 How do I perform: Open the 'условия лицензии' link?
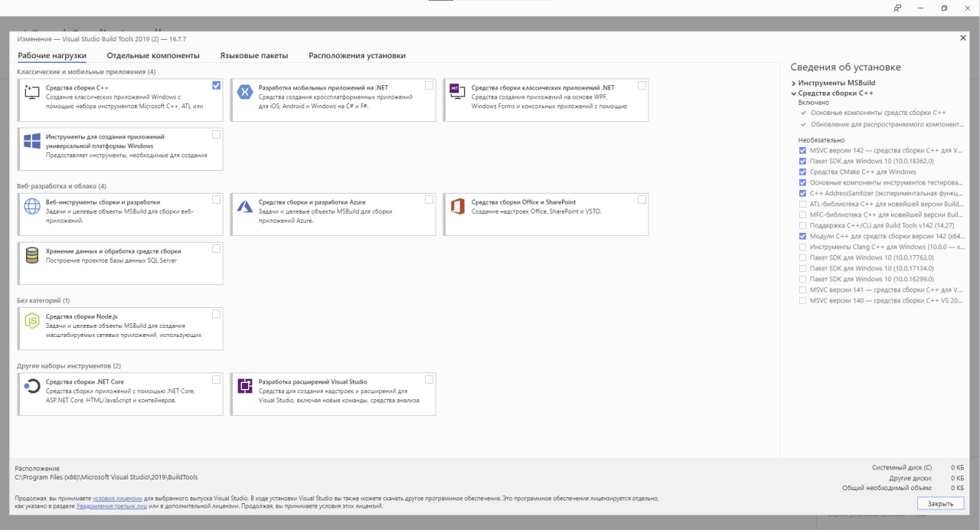(x=118, y=498)
